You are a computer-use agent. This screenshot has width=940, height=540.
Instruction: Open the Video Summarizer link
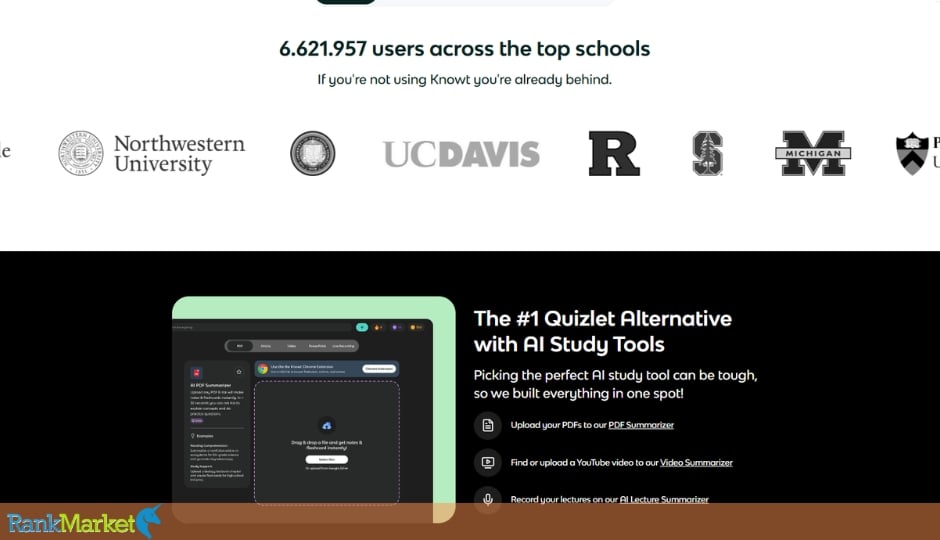[696, 463]
